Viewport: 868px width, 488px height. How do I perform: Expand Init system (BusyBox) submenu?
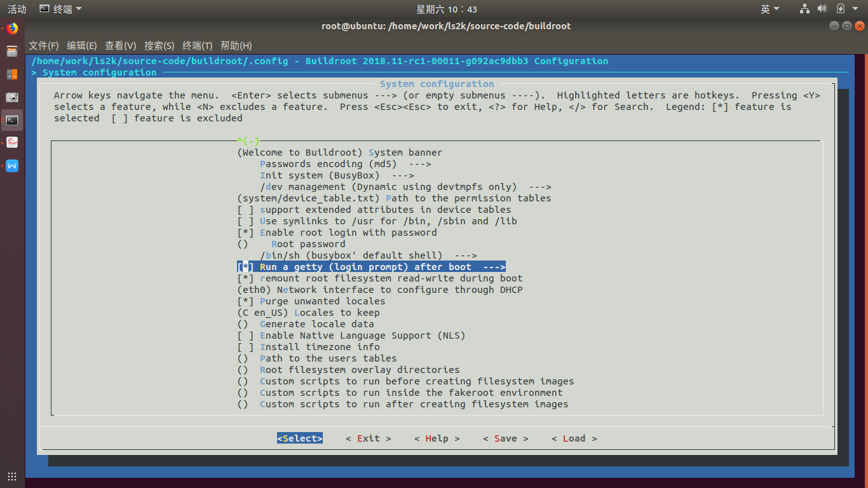(x=337, y=175)
